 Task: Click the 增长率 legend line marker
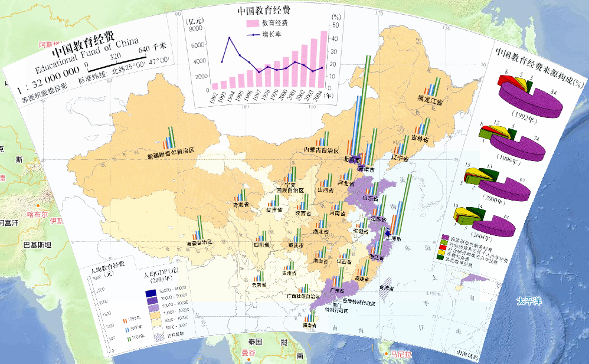253,35
